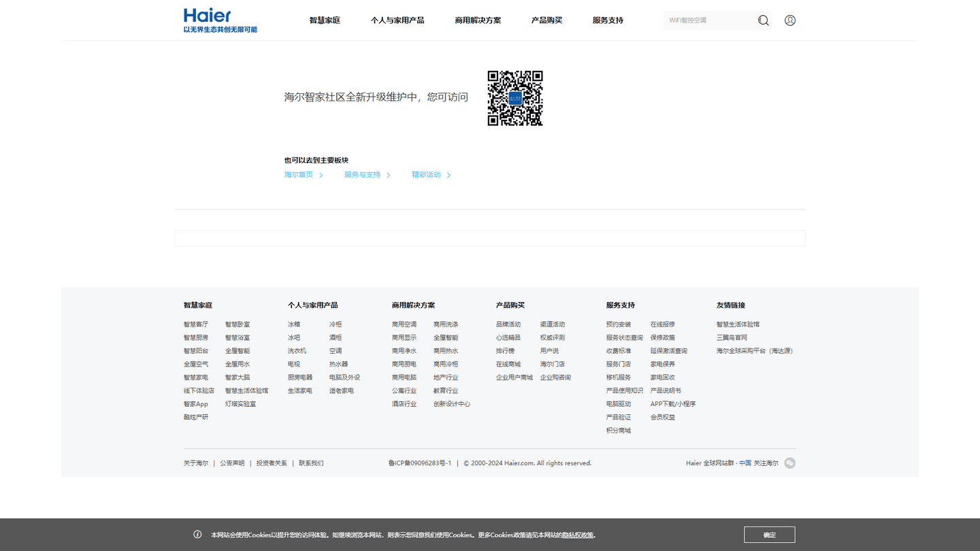Open 智家大脑 footer link
This screenshot has width=980, height=551.
point(238,378)
